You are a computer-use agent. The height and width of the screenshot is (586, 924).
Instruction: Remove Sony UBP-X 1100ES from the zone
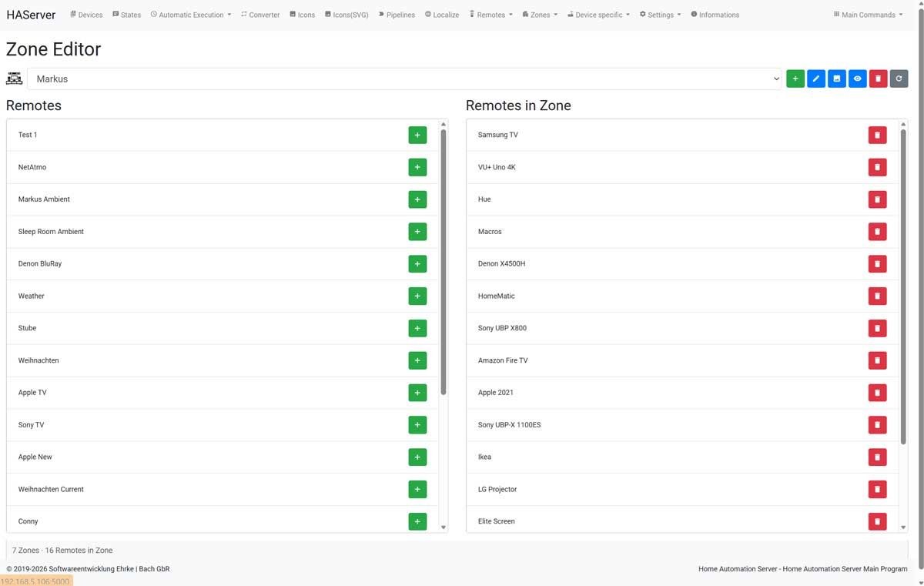tap(877, 425)
